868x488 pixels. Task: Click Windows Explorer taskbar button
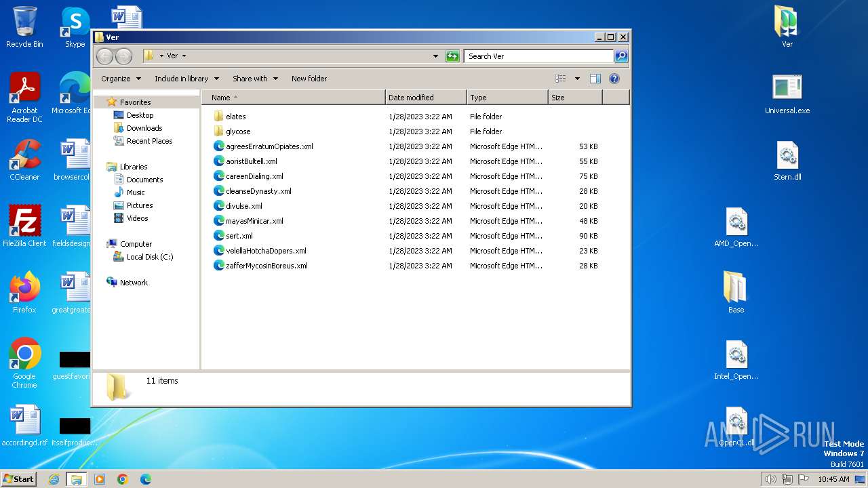click(76, 479)
